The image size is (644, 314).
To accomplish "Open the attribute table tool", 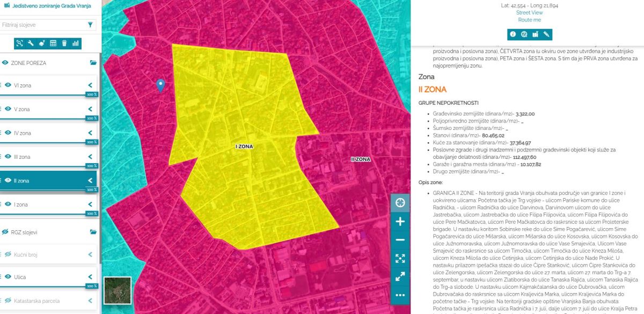I will (53, 43).
